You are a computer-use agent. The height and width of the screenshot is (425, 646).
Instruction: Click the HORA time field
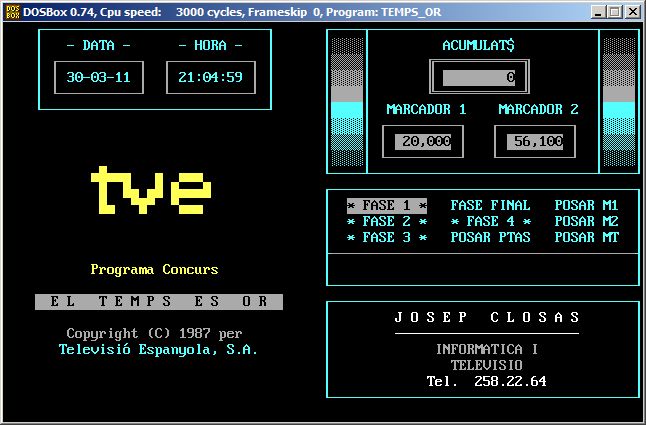coord(210,77)
